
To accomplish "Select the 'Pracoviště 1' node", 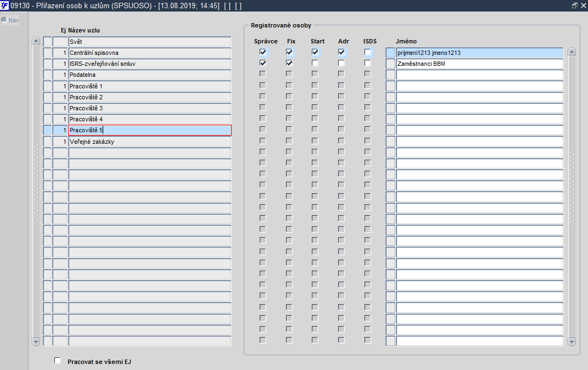I will [150, 86].
